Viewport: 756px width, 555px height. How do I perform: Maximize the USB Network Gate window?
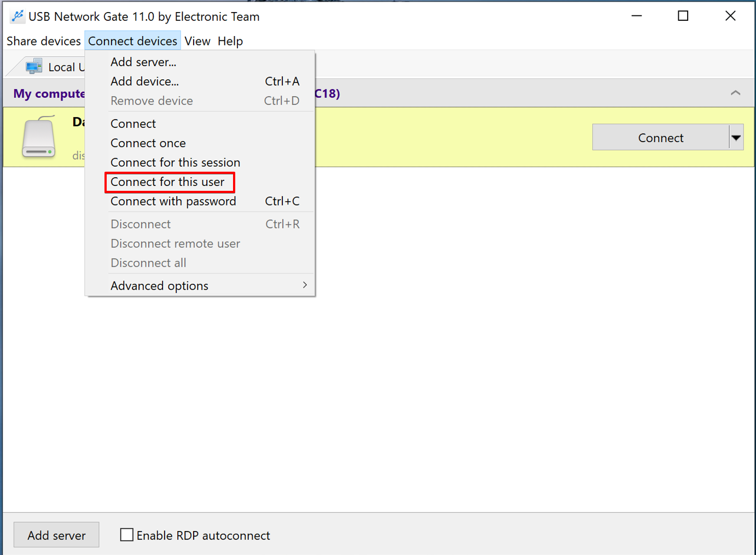[x=683, y=16]
